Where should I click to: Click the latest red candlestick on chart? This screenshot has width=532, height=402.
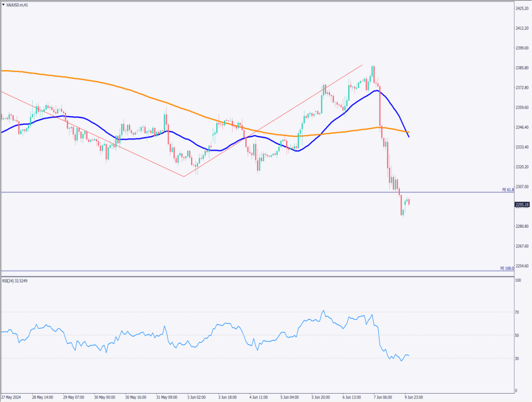409,202
